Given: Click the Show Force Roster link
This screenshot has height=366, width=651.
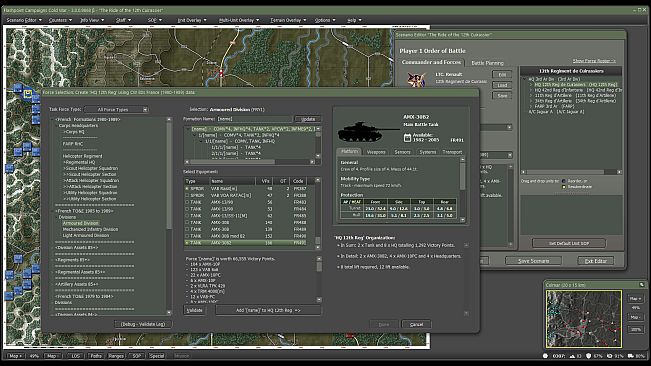Looking at the screenshot, I should coord(594,61).
